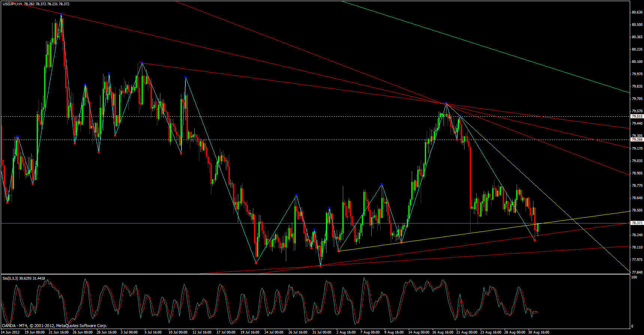Click the 80.630 price axis label
This screenshot has width=644, height=335.
(x=637, y=12)
